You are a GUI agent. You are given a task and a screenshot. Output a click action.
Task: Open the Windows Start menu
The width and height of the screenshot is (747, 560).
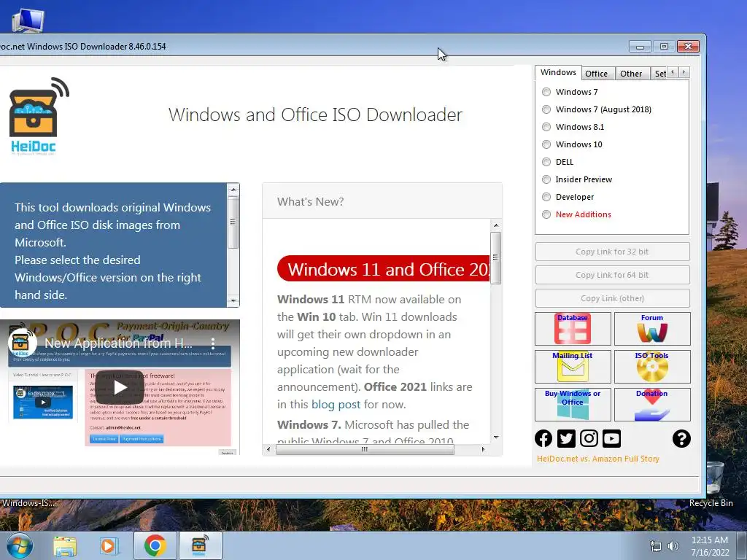pyautogui.click(x=20, y=545)
